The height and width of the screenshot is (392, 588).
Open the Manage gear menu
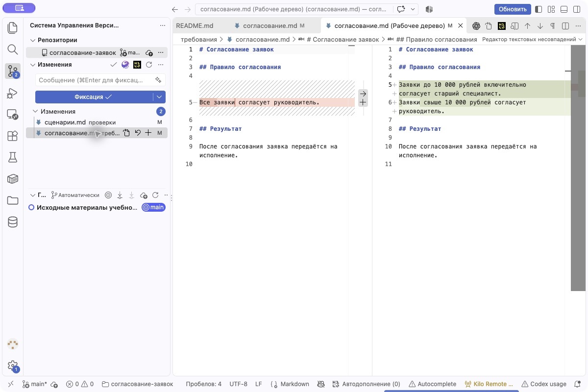pos(13,366)
